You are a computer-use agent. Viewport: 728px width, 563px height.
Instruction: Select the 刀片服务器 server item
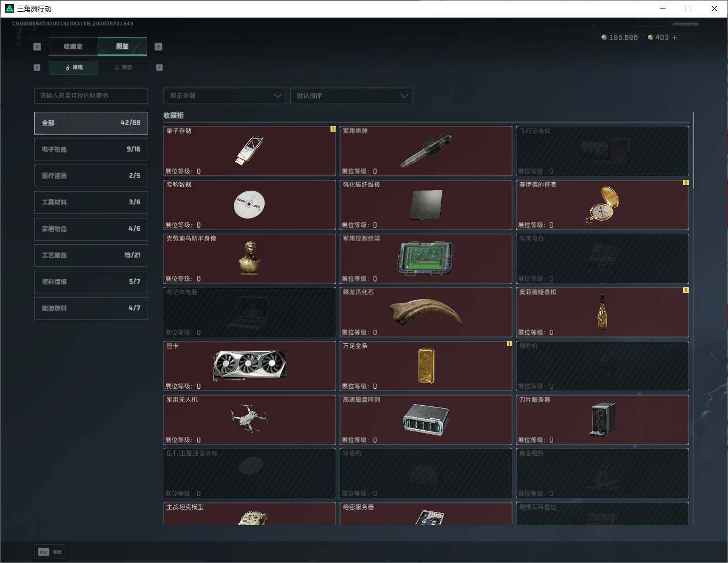point(603,420)
